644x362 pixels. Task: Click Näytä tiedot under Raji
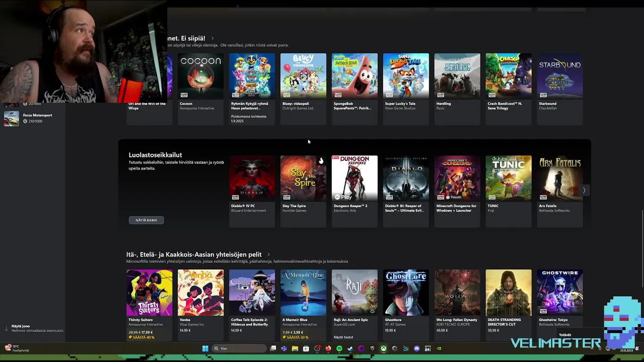point(343,337)
